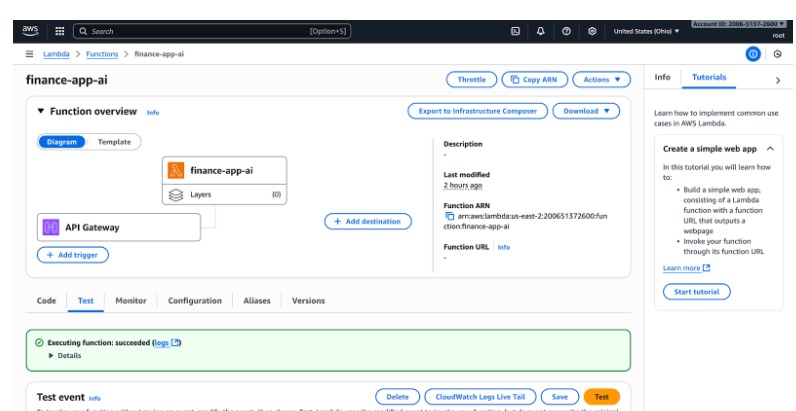Click the Save test event button
Viewport: 796px width, 411px height.
coord(559,397)
